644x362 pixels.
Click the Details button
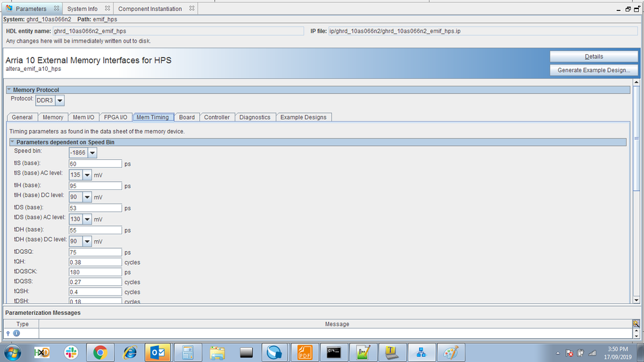[x=594, y=57]
